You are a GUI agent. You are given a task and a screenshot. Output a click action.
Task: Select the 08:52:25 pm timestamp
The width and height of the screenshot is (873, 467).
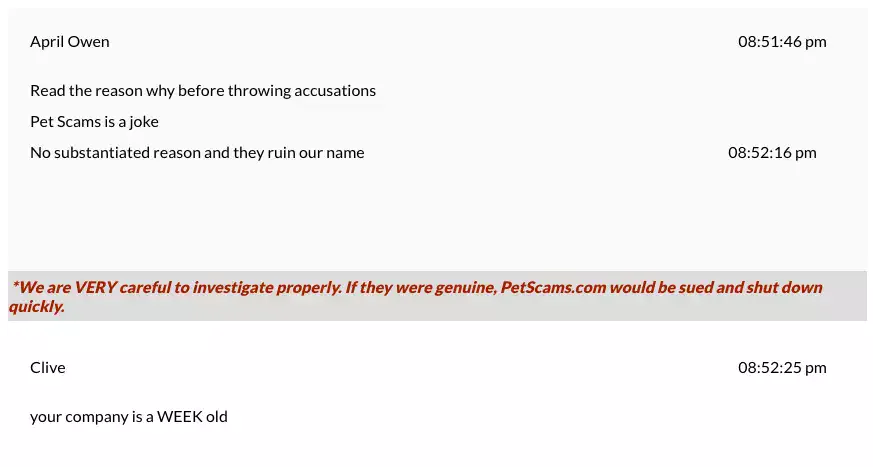pos(782,367)
